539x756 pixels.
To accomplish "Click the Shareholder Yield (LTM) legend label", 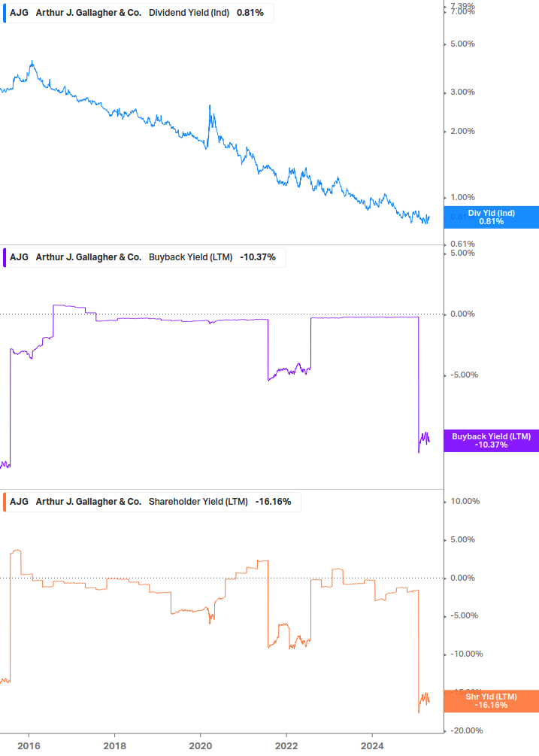I will coord(198,502).
